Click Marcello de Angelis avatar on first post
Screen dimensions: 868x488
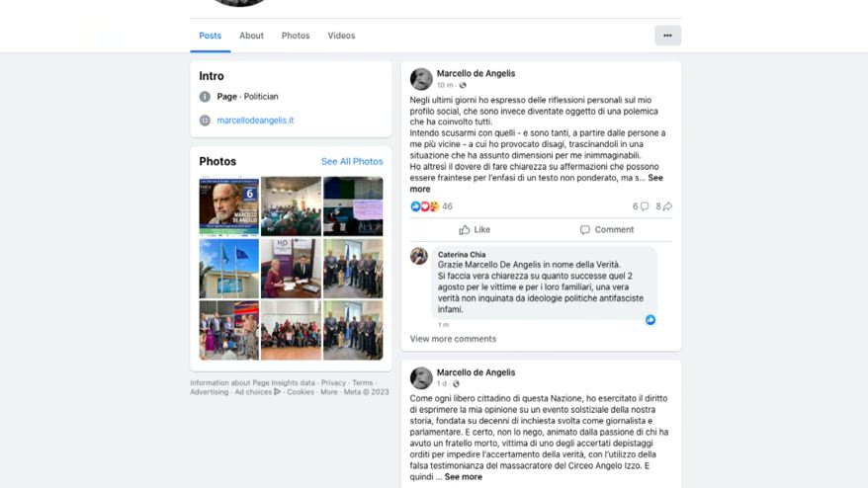click(421, 79)
